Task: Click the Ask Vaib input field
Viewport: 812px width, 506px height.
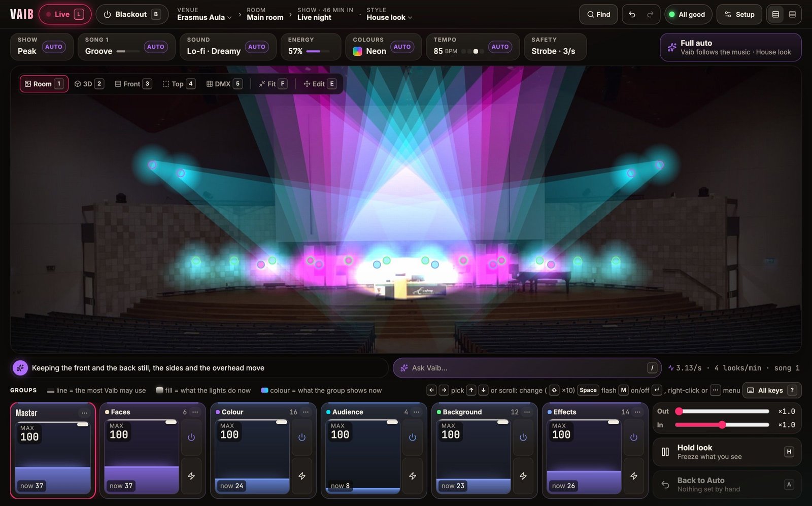Action: click(x=527, y=368)
